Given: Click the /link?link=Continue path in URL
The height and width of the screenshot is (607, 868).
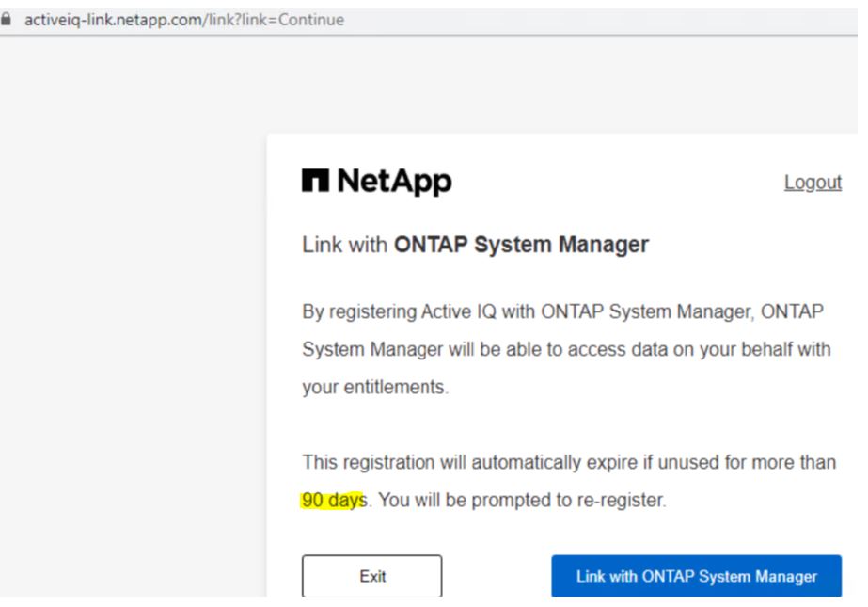Looking at the screenshot, I should (x=274, y=20).
